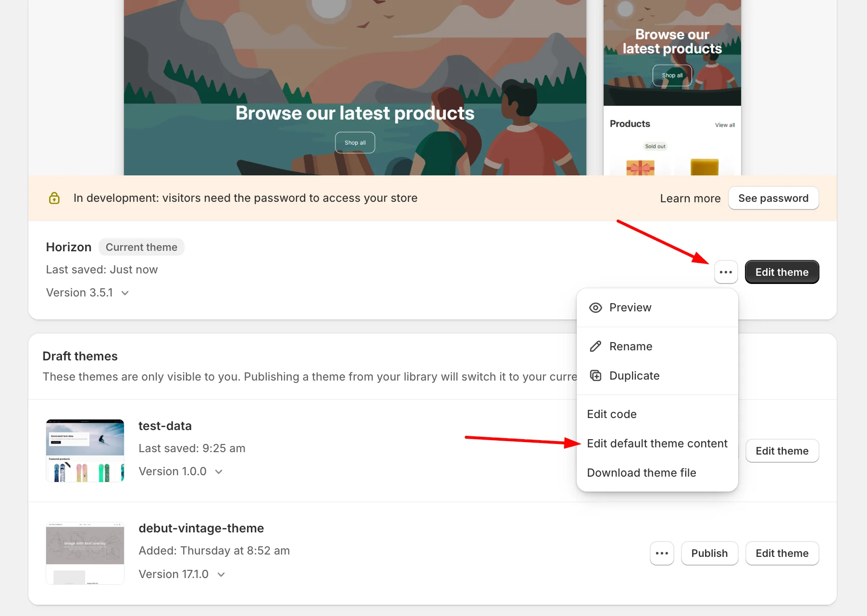The width and height of the screenshot is (867, 616).
Task: Click the padlock icon in the development banner
Action: coord(54,197)
